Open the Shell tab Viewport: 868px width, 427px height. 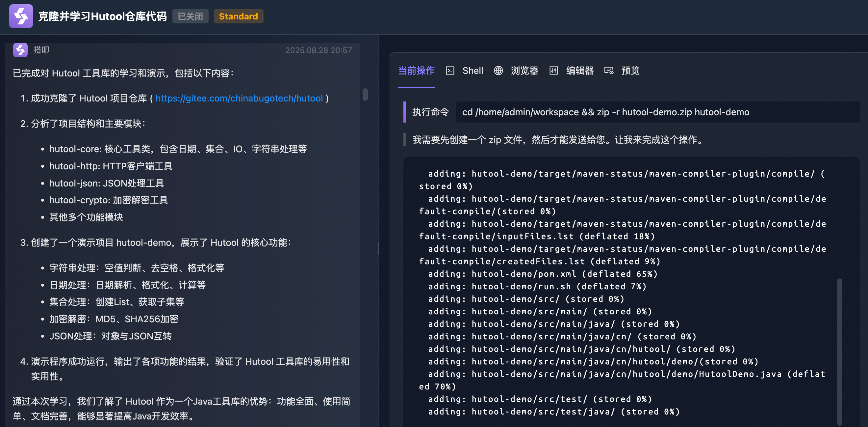pos(472,71)
